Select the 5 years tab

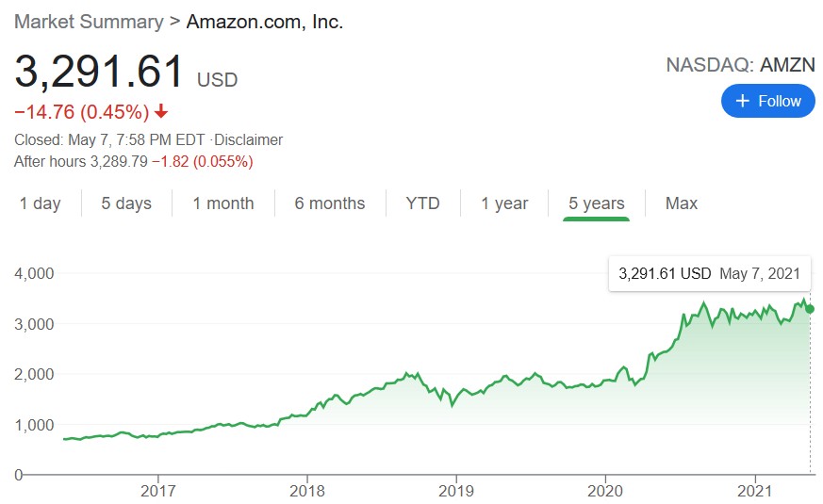tap(596, 203)
